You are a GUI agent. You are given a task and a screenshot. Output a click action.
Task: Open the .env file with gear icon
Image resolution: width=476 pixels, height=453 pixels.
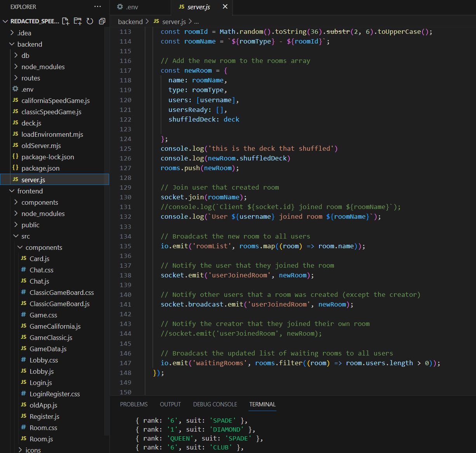tap(27, 89)
